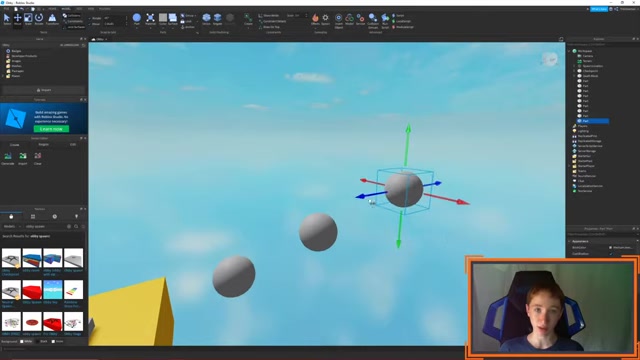Expand the Checkpoint node in the Explorer
This screenshot has width=640, height=360.
[574, 71]
